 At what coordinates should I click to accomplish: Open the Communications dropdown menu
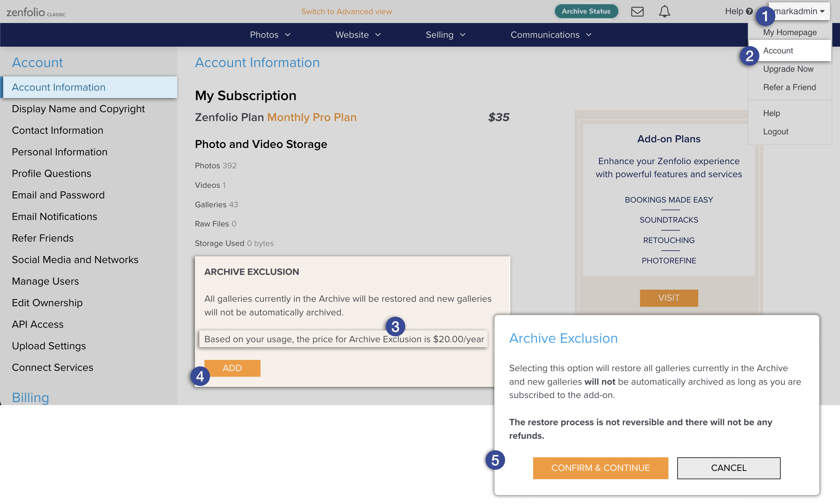(551, 35)
